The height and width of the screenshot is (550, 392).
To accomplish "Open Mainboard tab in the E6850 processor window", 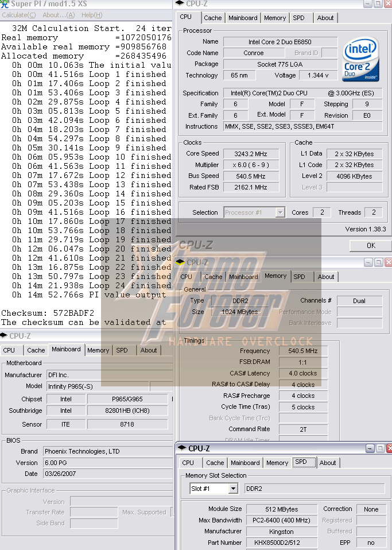I will pyautogui.click(x=243, y=18).
